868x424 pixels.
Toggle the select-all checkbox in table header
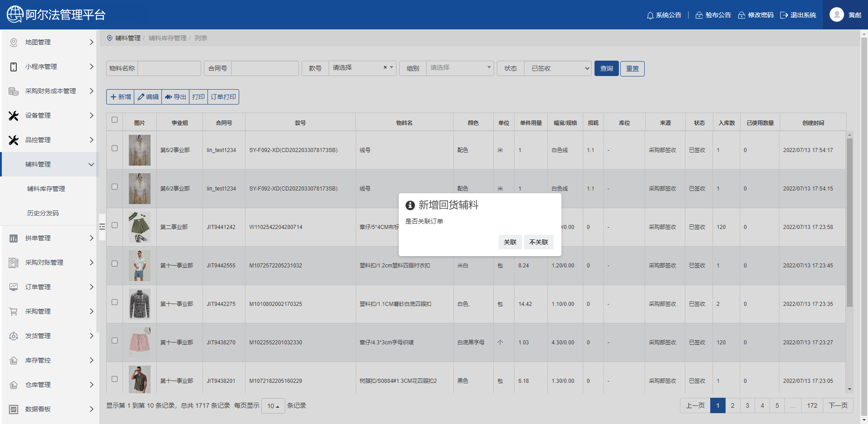pyautogui.click(x=114, y=120)
